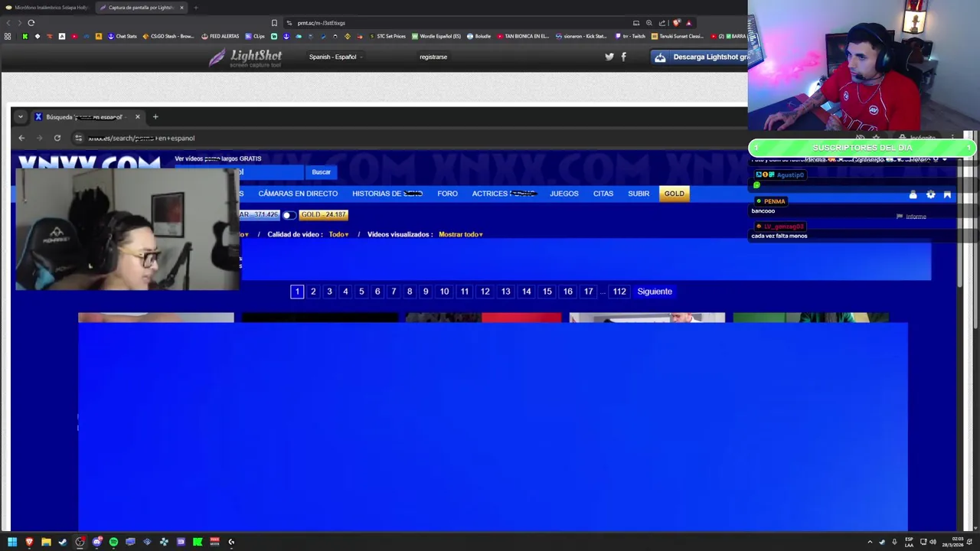Screen dimensions: 980x551
Task: Open the FEED ALERTAS bookmark
Action: [220, 36]
